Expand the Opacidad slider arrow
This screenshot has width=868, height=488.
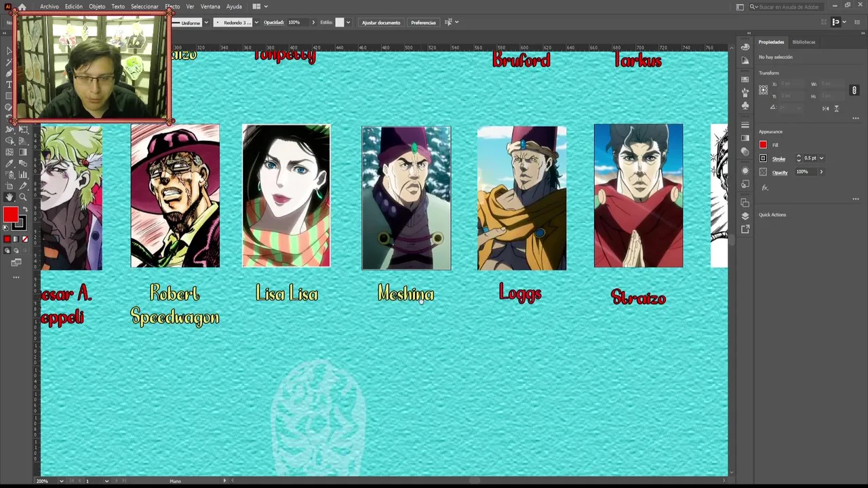coord(313,22)
